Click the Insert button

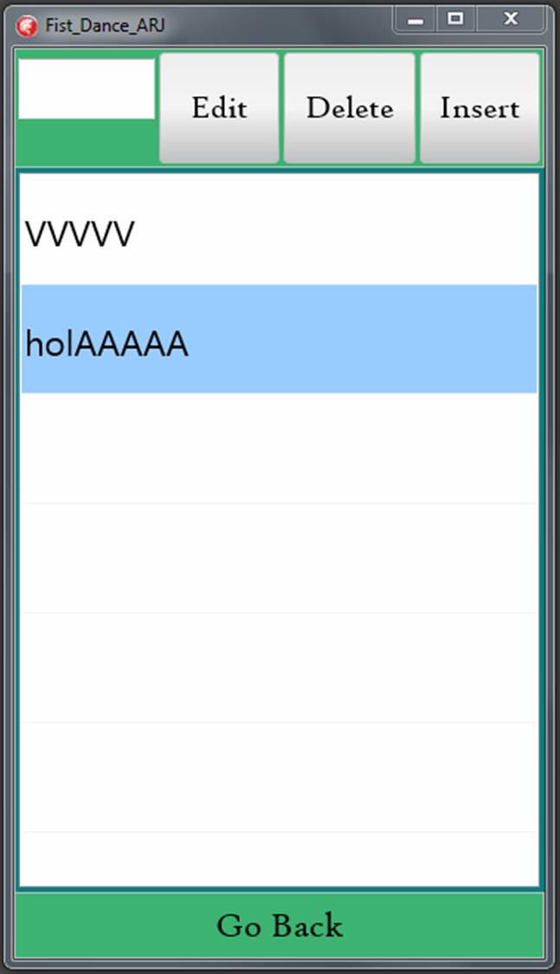(480, 108)
